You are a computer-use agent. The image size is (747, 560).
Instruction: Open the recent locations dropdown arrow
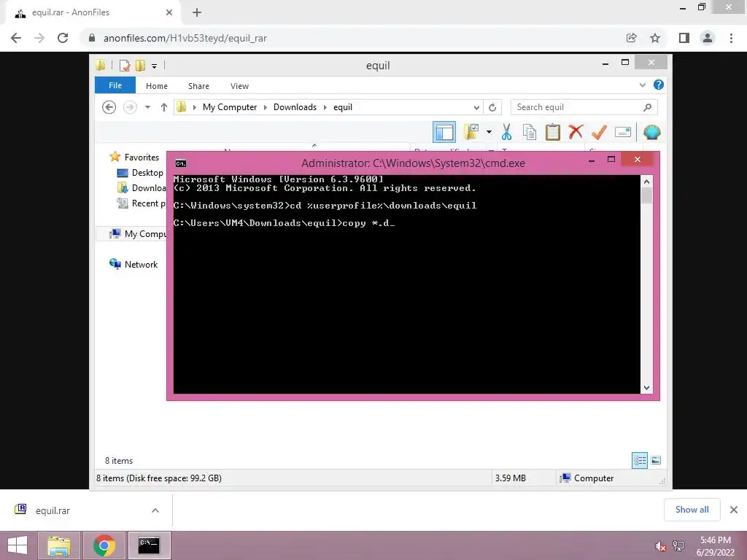tap(147, 107)
